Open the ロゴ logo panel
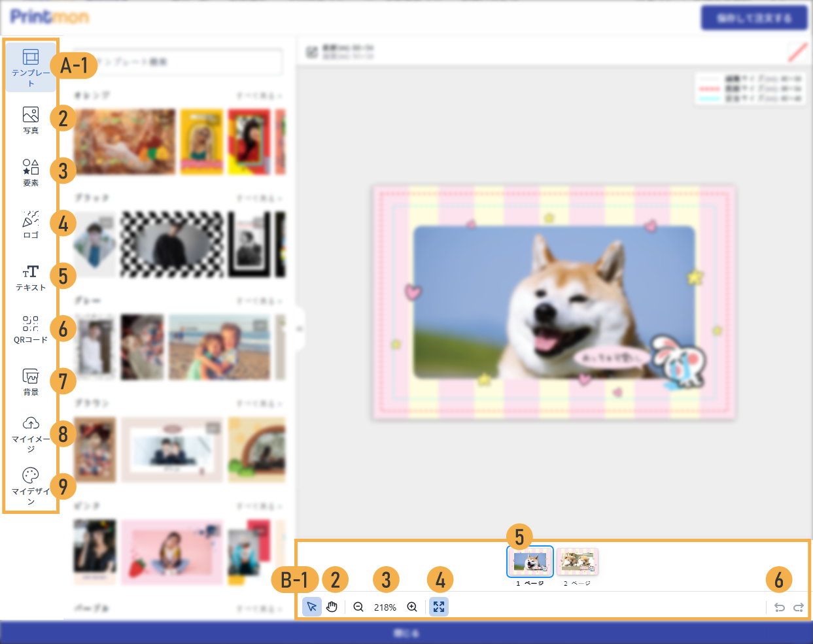This screenshot has height=644, width=813. (x=31, y=225)
